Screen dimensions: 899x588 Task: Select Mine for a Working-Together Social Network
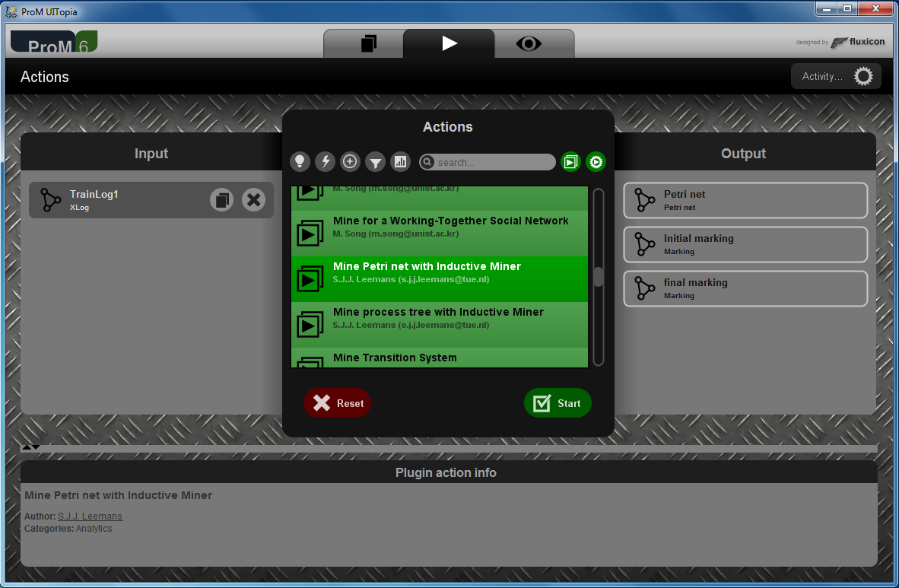[439, 234]
